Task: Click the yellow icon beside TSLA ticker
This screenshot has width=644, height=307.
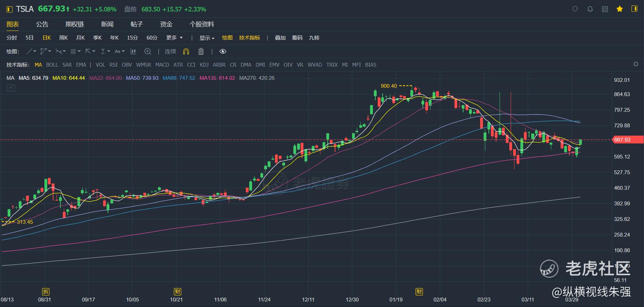Action: pyautogui.click(x=9, y=9)
